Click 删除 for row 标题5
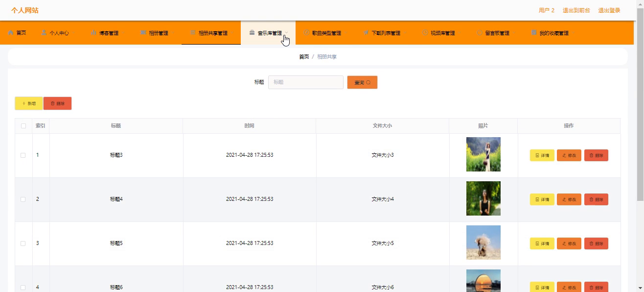This screenshot has width=644, height=292. tap(596, 243)
